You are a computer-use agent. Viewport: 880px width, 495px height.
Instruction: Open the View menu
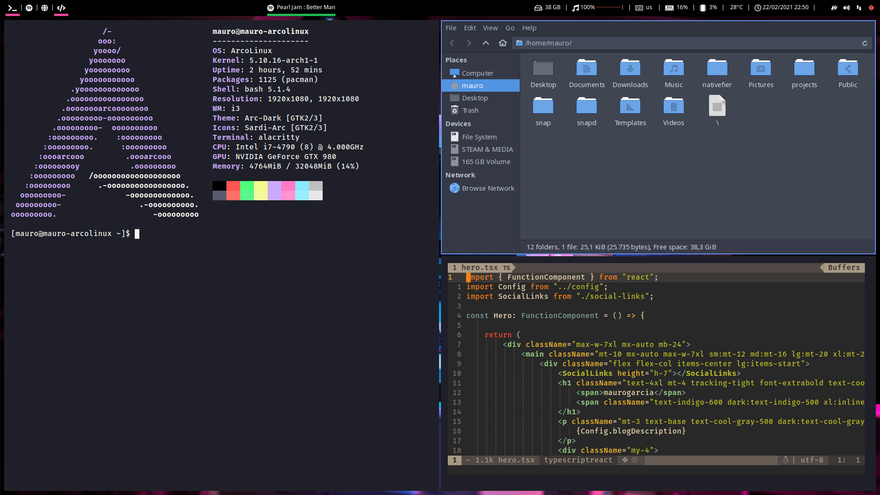pyautogui.click(x=490, y=28)
